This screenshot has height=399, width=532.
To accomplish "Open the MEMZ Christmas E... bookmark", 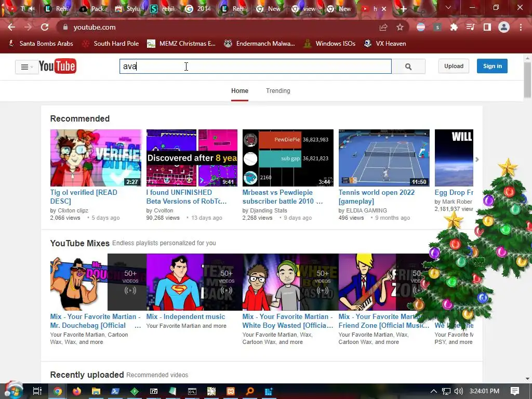I will coord(181,44).
